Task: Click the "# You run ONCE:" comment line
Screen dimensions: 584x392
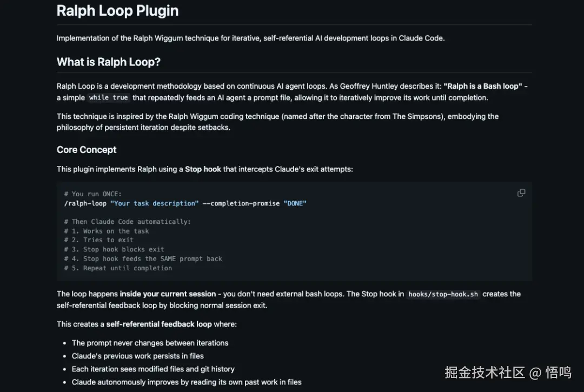Action: [93, 194]
